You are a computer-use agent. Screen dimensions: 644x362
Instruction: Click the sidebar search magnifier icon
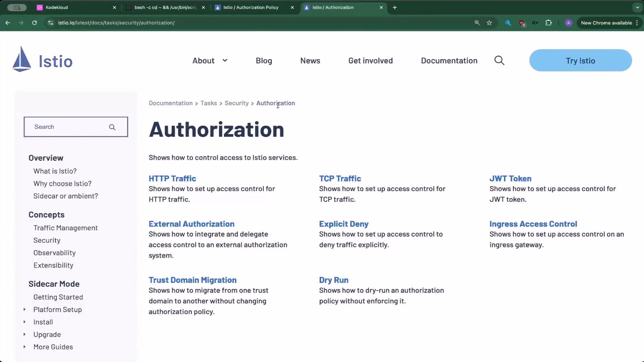tap(112, 127)
